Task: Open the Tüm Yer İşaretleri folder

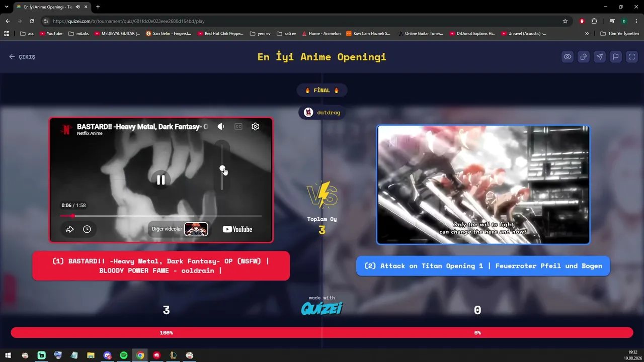Action: 620,34
